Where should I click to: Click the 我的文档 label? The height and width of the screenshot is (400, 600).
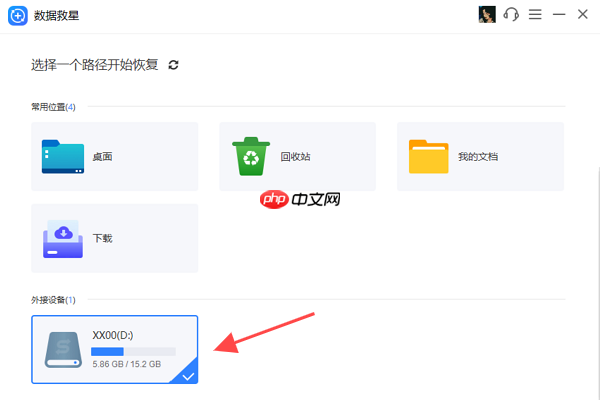[478, 157]
